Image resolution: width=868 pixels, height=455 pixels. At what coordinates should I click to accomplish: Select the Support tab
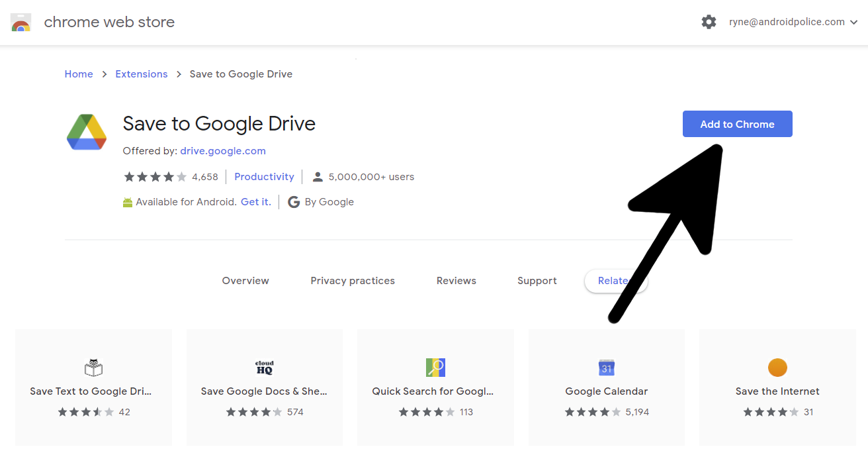tap(537, 281)
